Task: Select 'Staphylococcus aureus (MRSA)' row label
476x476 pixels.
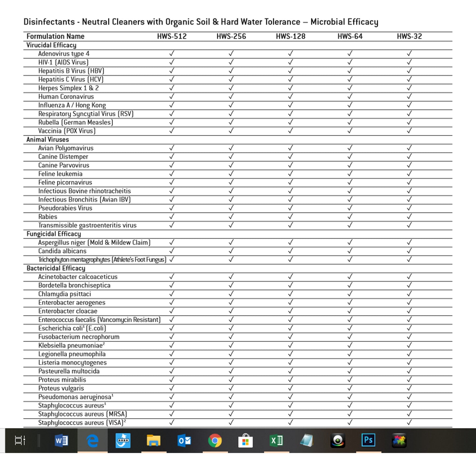Action: coord(83,414)
